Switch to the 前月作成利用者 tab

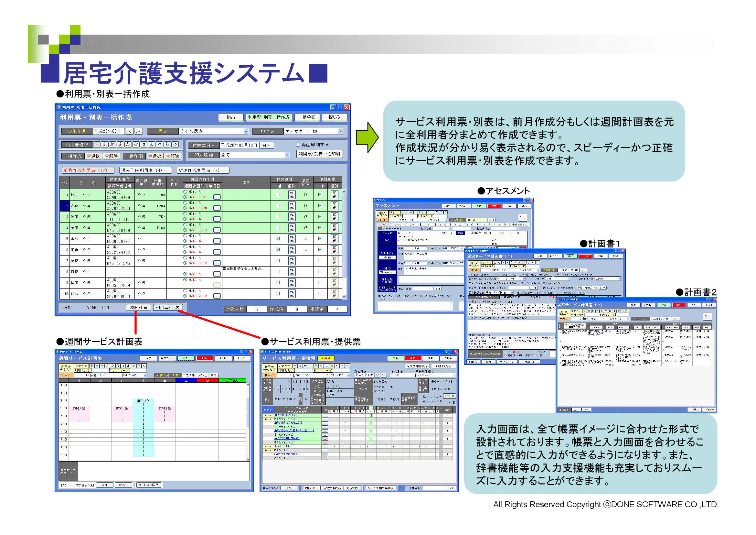tap(88, 170)
